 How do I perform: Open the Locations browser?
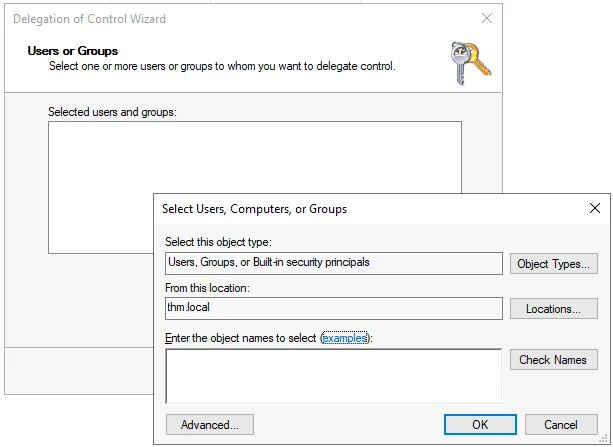click(x=554, y=309)
